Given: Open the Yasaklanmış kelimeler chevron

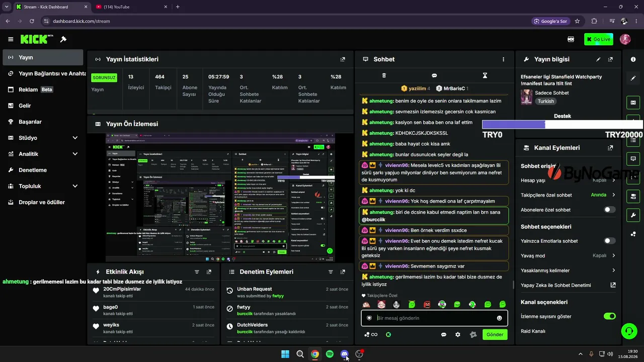Looking at the screenshot, I should (x=613, y=270).
